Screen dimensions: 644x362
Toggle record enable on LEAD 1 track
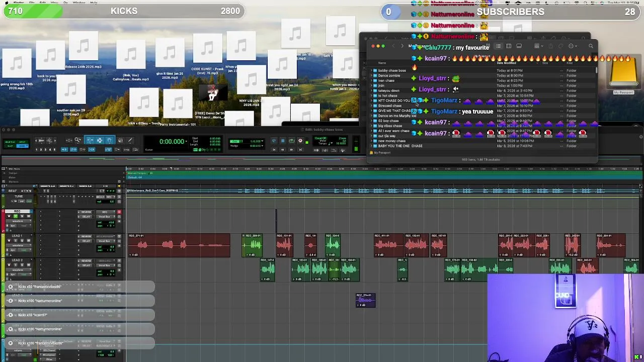click(9, 241)
